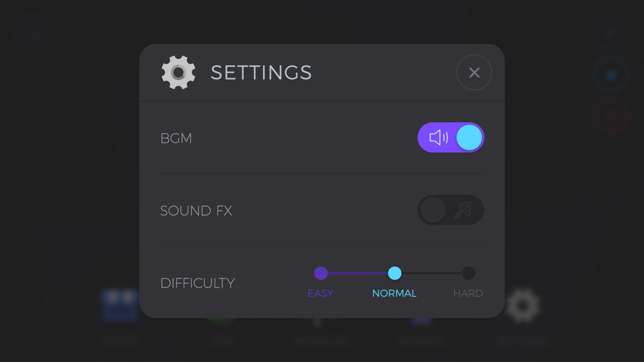Click the SETTINGS title text
Viewport: 644px width, 362px height.
tap(261, 73)
